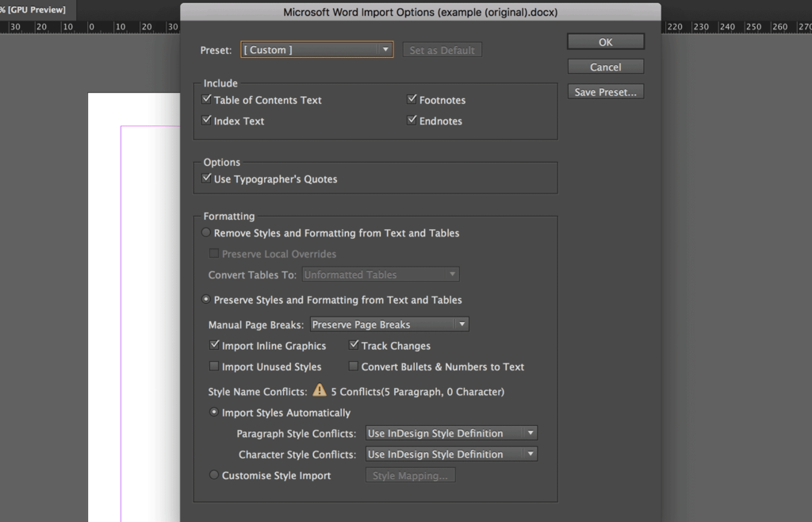Toggle Use Typographer's Quotes

click(207, 178)
